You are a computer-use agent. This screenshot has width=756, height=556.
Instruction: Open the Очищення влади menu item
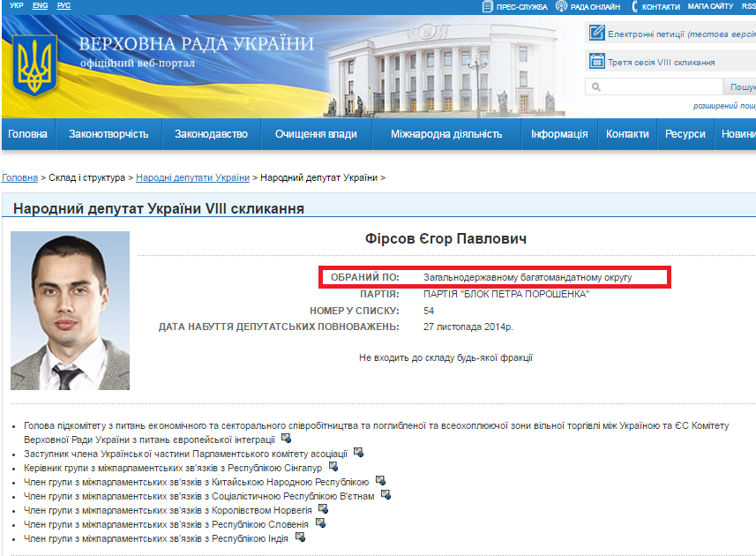click(316, 134)
